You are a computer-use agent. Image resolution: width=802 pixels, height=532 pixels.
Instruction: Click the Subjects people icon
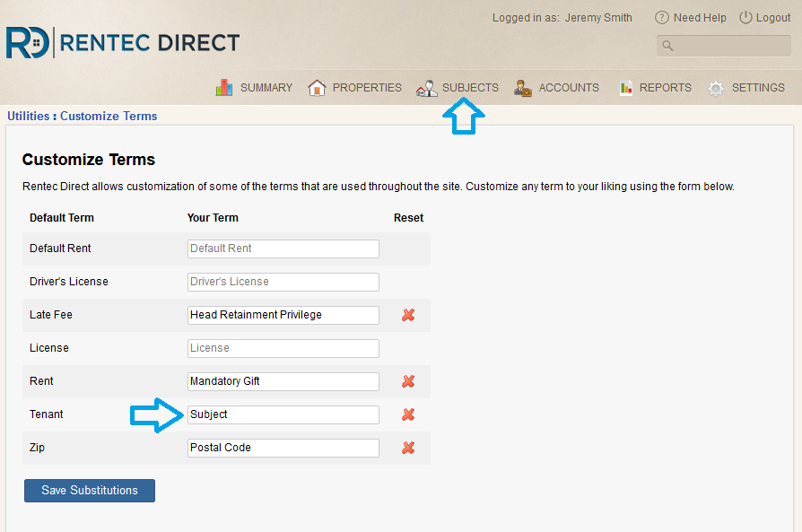(x=426, y=88)
